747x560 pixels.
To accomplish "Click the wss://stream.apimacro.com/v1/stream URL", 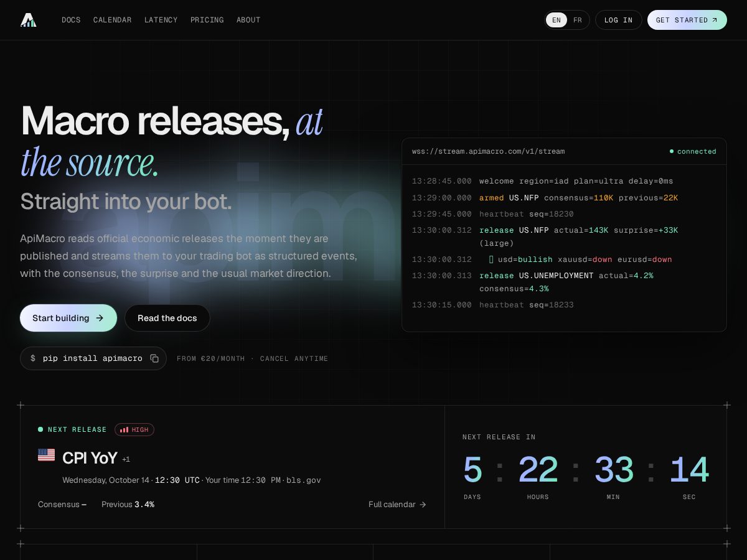I will tap(489, 151).
